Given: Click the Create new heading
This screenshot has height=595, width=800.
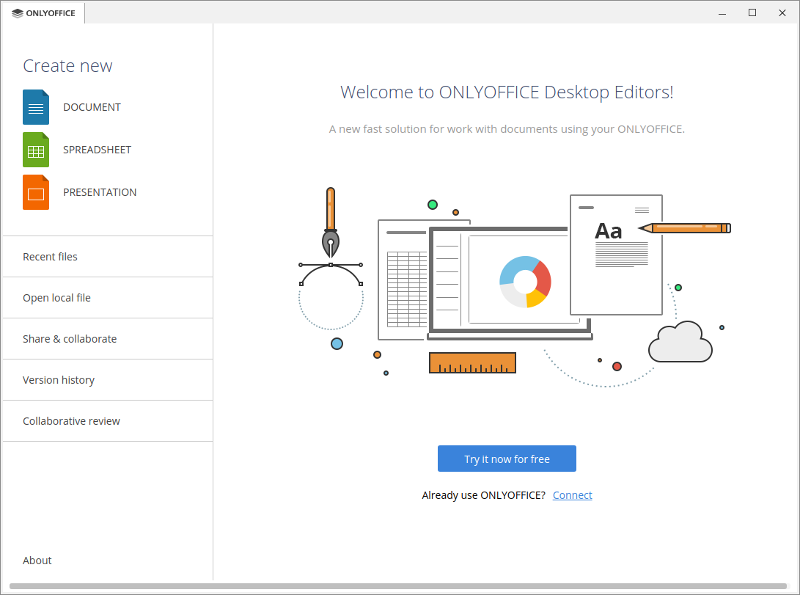Looking at the screenshot, I should pos(67,66).
